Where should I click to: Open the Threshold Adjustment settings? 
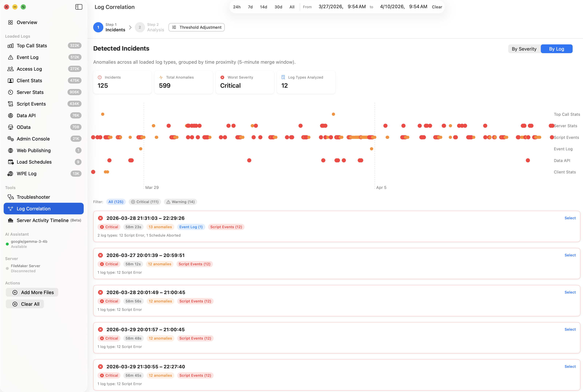(x=196, y=27)
